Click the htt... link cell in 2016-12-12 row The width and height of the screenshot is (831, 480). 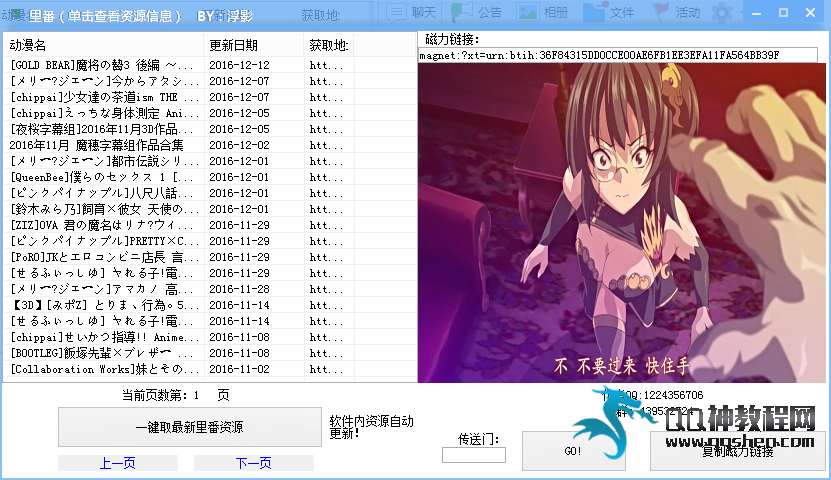point(326,65)
